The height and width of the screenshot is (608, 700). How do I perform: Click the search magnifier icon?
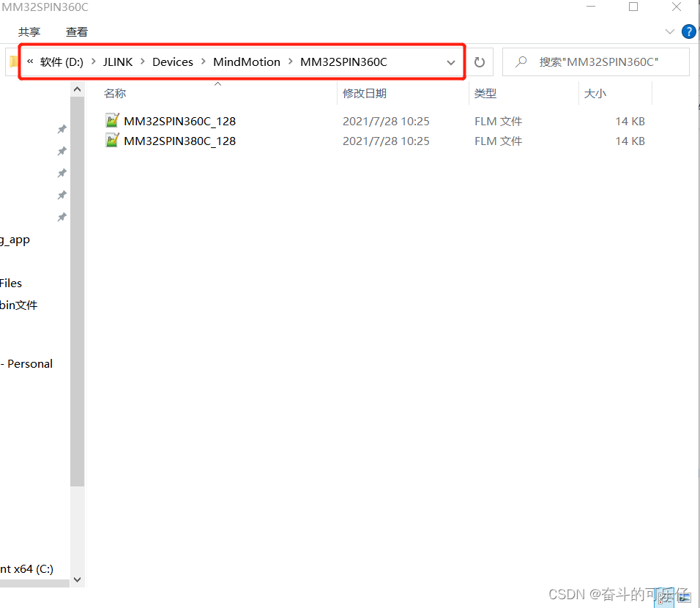coord(521,62)
